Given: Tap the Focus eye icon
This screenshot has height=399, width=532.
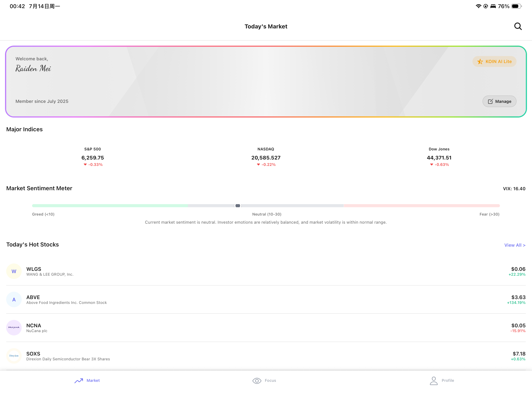Looking at the screenshot, I should coord(257,381).
